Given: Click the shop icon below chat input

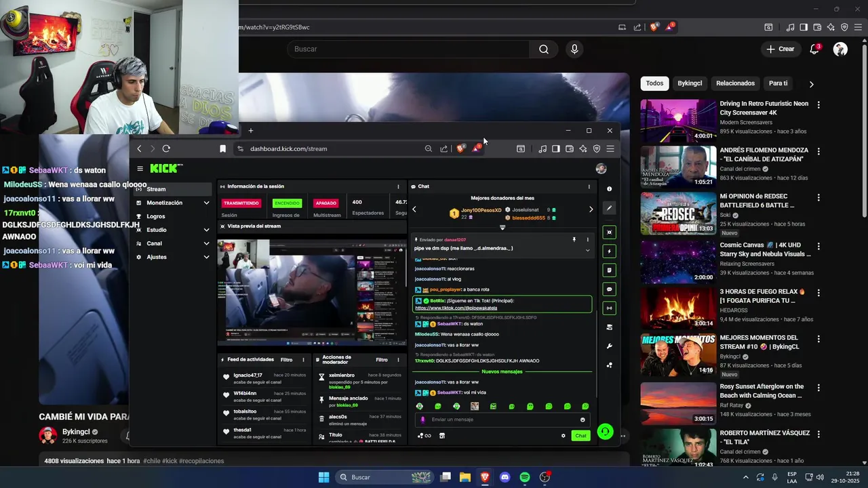Looking at the screenshot, I should point(442,436).
